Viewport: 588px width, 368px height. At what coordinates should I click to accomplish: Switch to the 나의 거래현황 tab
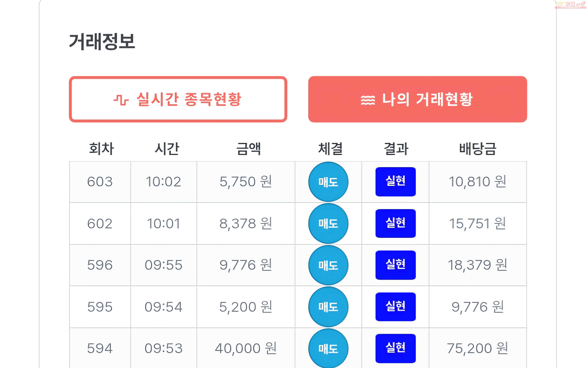point(417,99)
